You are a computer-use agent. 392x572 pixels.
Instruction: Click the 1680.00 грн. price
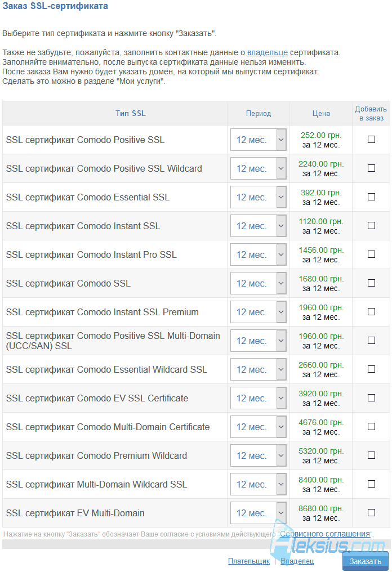(321, 279)
